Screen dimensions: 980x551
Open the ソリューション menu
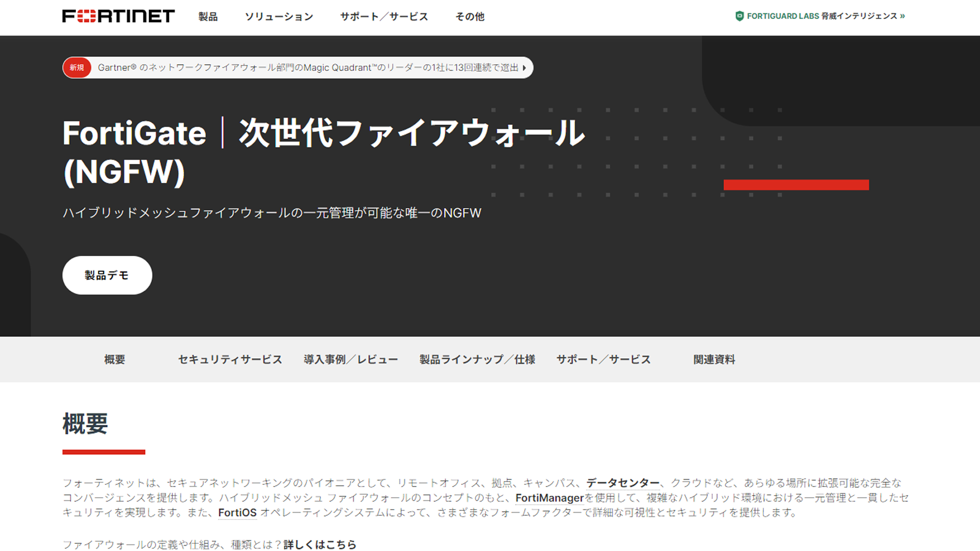[279, 17]
